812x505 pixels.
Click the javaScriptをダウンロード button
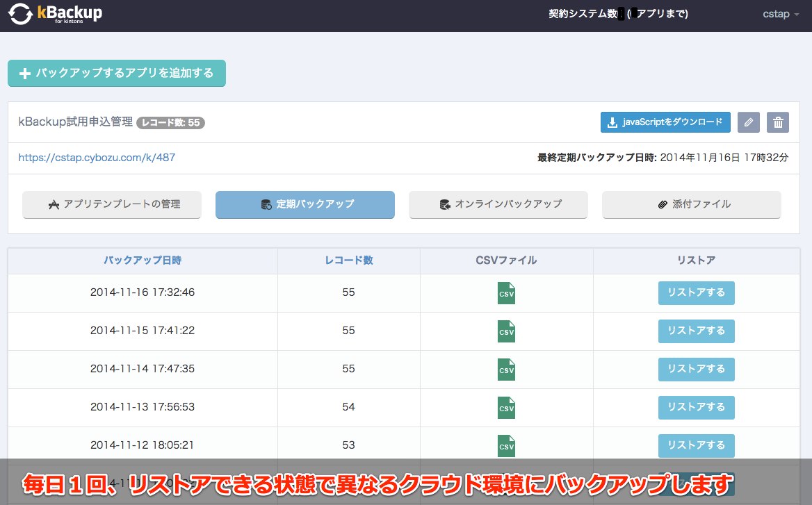click(x=665, y=122)
